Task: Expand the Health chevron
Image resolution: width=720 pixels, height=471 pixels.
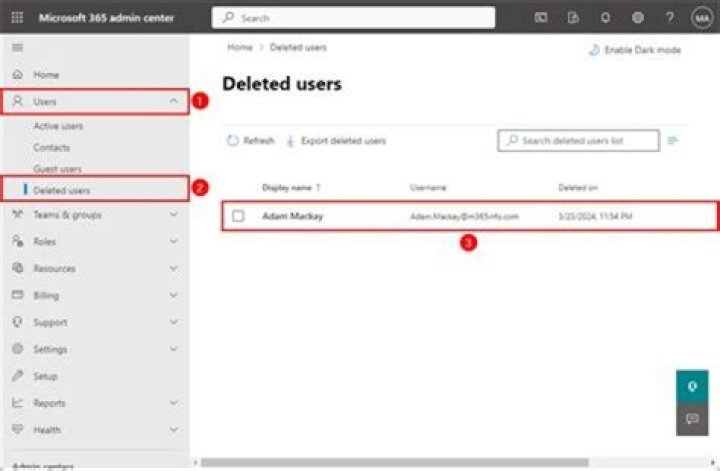Action: (x=174, y=430)
